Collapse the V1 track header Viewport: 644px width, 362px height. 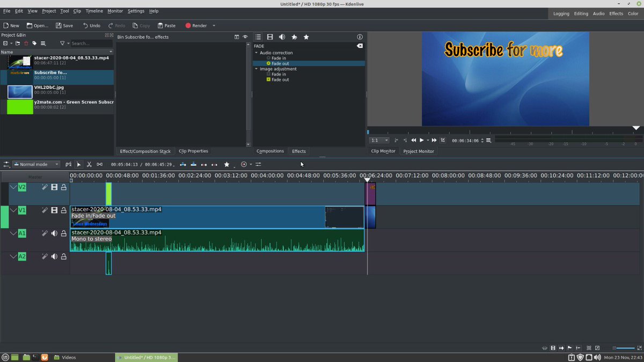(13, 210)
